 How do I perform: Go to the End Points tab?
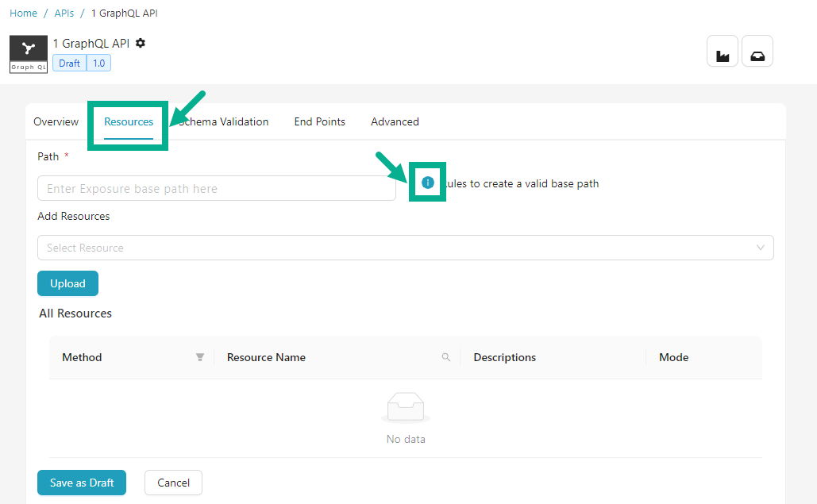pyautogui.click(x=319, y=121)
